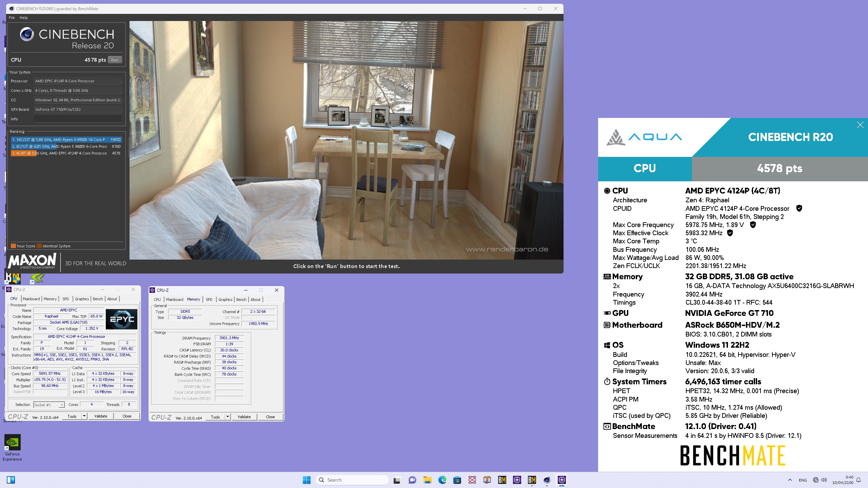The width and height of the screenshot is (868, 488).
Task: Click the EPYC logo in CPU-Z
Action: coord(121,319)
